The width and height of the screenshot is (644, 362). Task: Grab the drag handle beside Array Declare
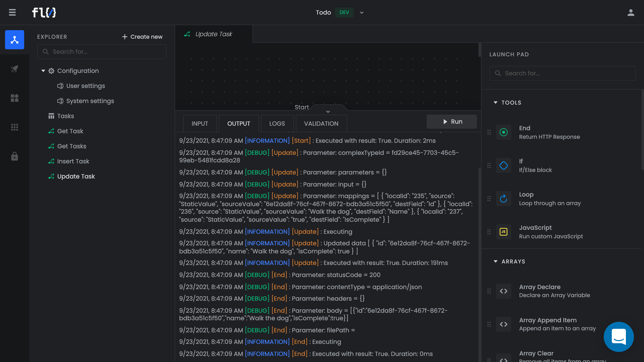[489, 291]
